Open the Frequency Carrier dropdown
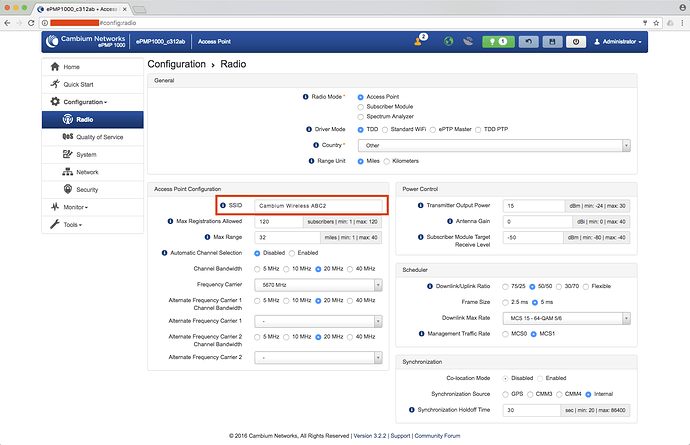 318,285
